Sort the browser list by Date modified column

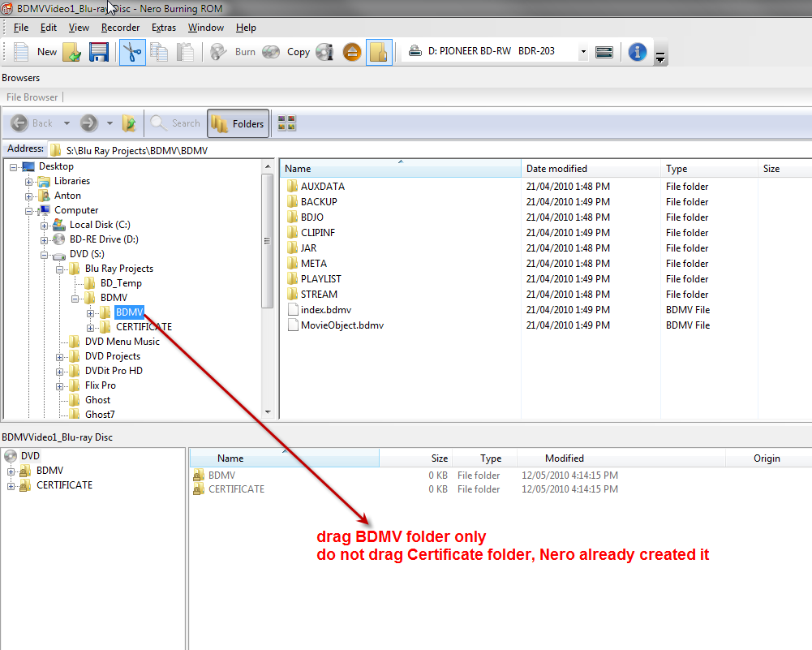tap(591, 169)
